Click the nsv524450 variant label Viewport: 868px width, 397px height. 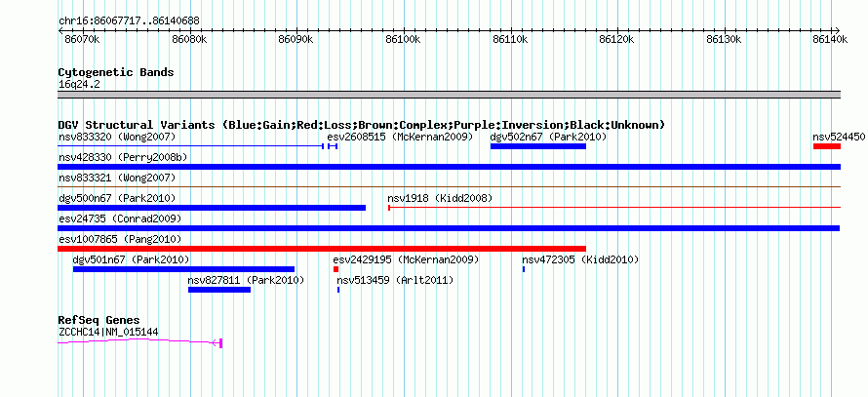(x=839, y=137)
